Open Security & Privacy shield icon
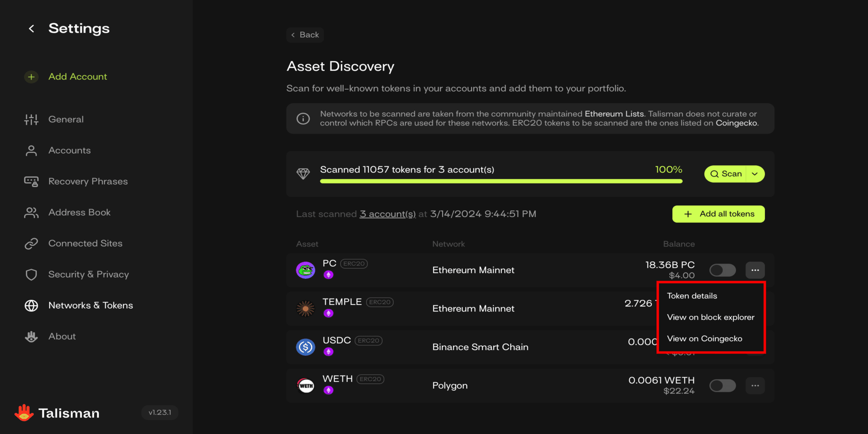The image size is (868, 434). tap(31, 274)
